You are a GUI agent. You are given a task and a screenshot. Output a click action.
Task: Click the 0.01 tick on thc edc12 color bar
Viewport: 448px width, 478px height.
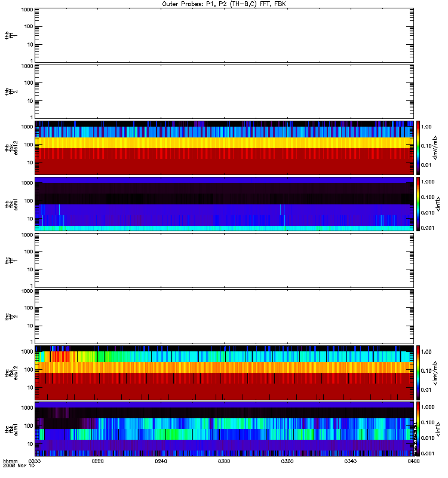(426, 390)
